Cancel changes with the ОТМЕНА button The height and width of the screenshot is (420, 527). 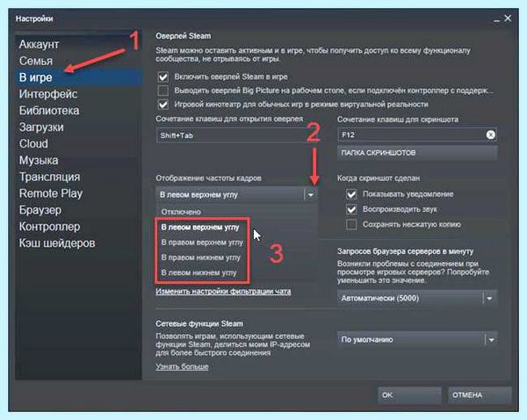coord(480,395)
